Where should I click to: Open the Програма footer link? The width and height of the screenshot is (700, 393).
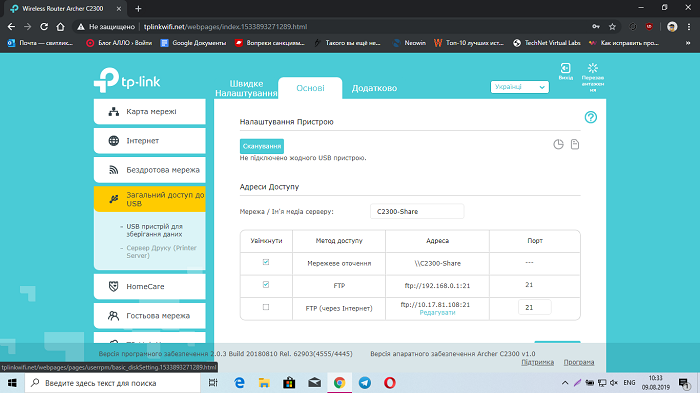(579, 362)
